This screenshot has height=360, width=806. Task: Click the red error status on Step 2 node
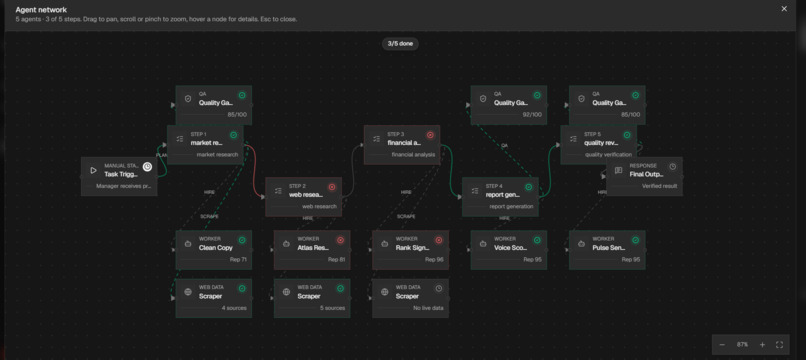point(332,187)
